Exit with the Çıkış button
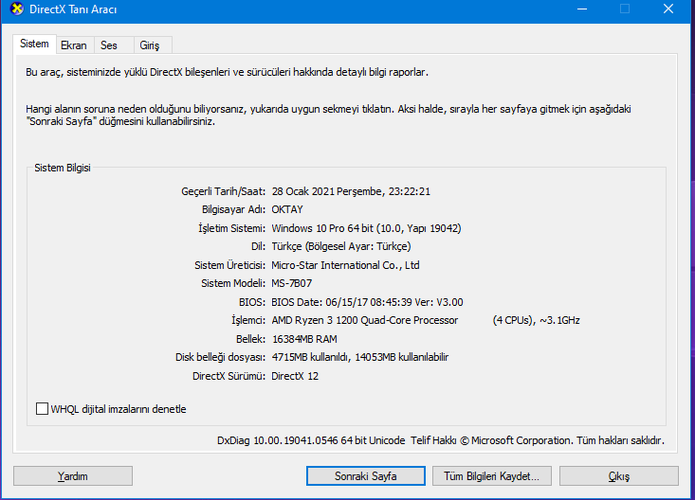The height and width of the screenshot is (500, 695). (x=619, y=476)
